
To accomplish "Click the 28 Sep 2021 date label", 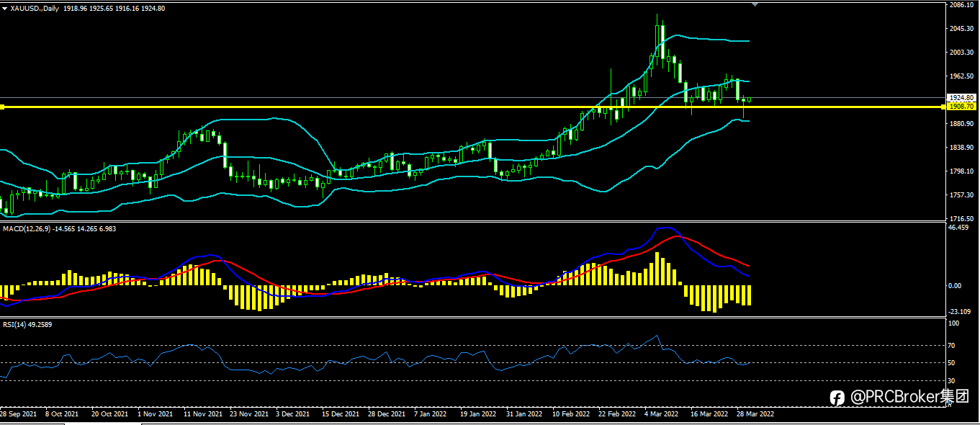I will [x=19, y=415].
